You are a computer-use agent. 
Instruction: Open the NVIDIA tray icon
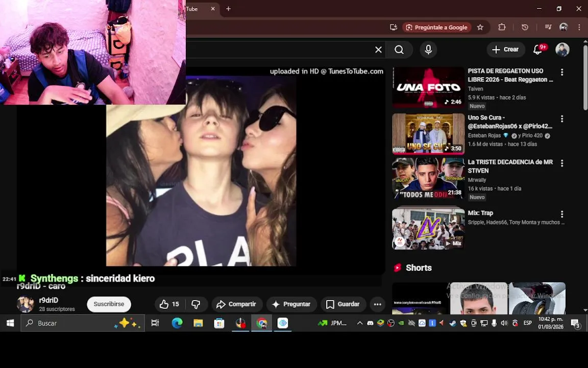(x=401, y=323)
